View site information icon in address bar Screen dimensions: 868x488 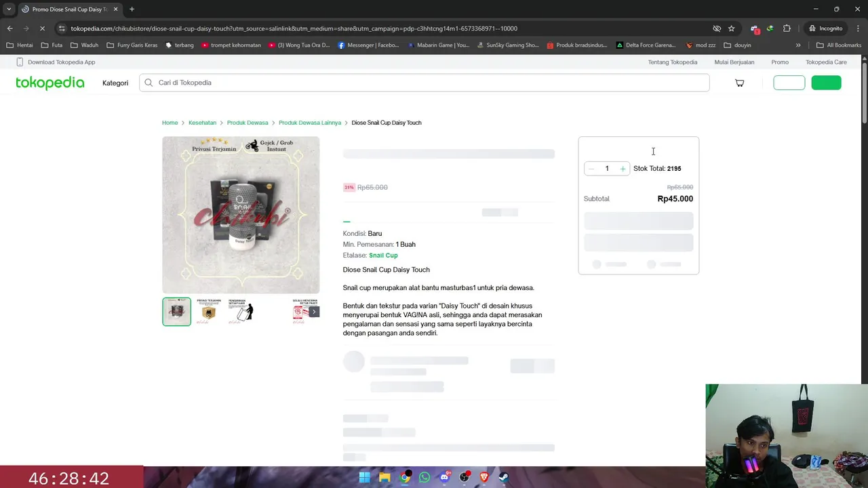point(62,28)
